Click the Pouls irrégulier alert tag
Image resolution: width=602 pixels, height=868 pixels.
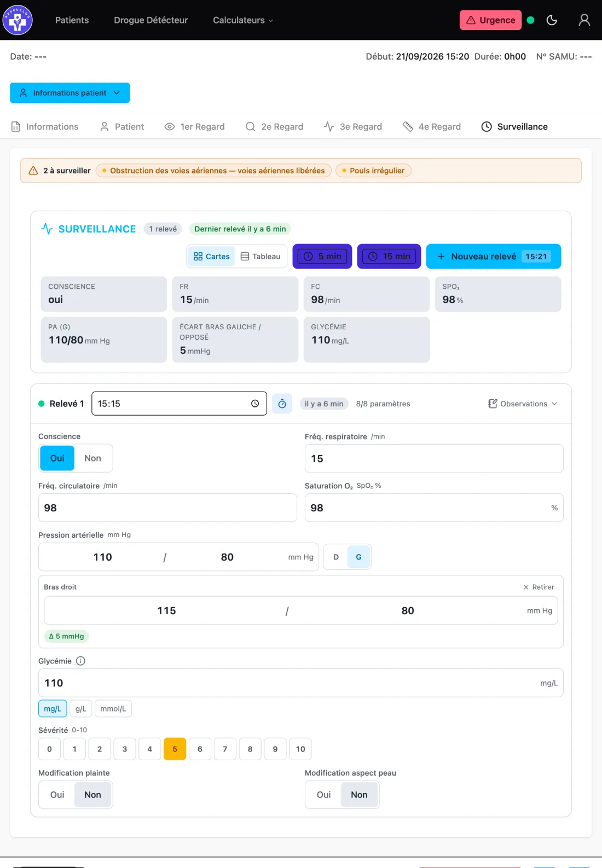[x=373, y=171]
